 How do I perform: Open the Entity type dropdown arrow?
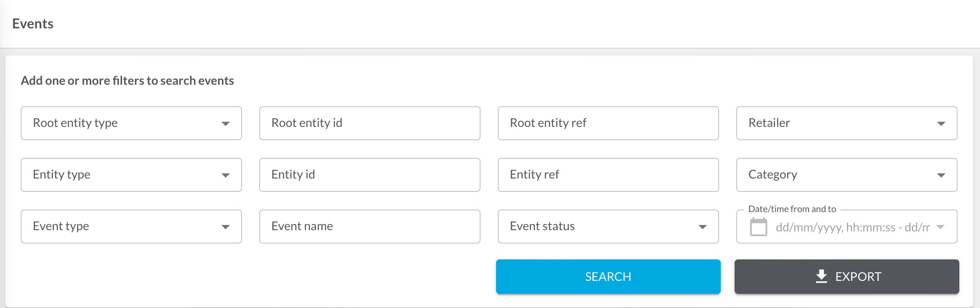coord(226,175)
